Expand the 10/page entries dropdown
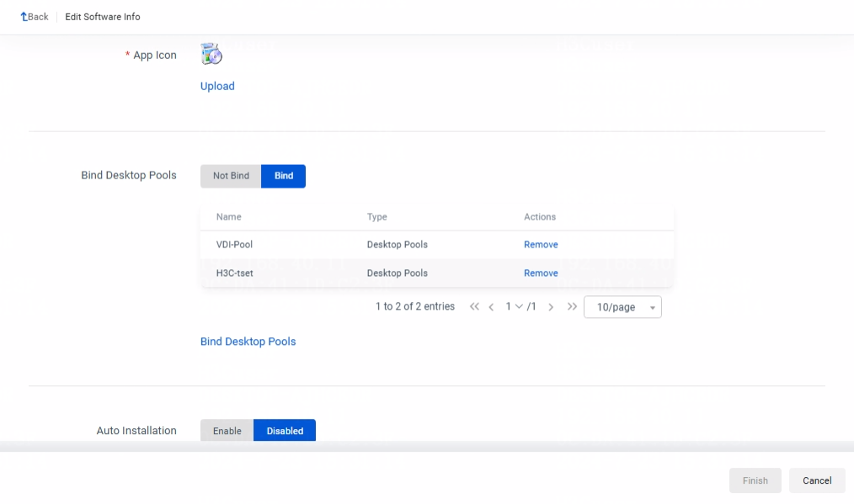854x504 pixels. click(x=622, y=308)
